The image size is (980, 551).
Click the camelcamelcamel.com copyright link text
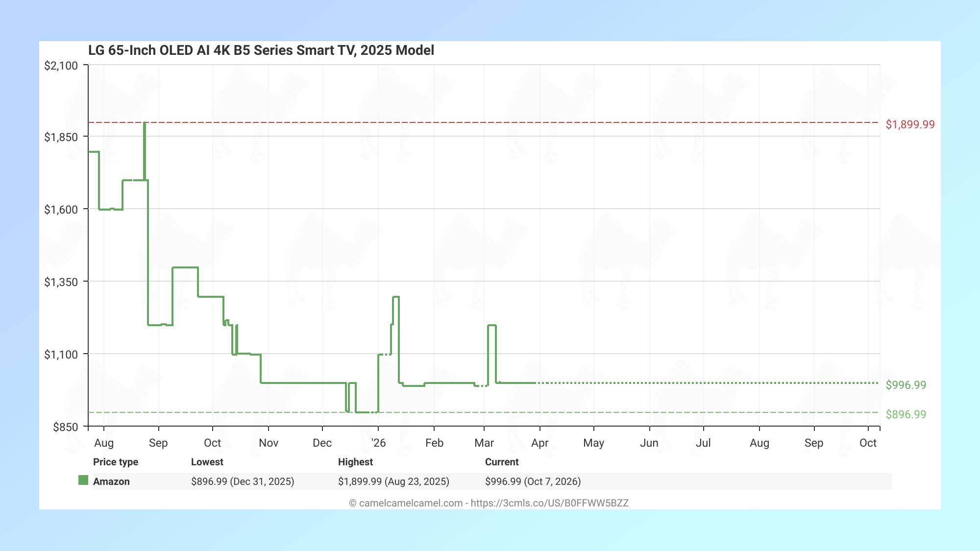489,503
